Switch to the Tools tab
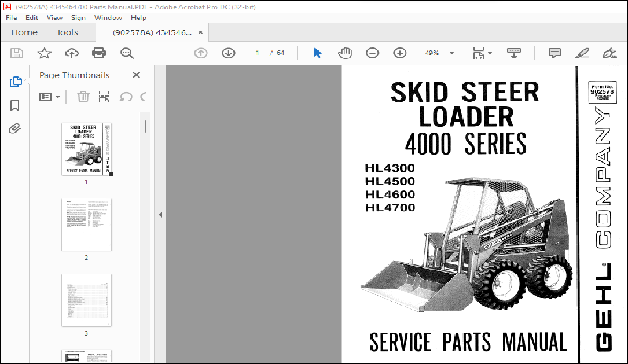The image size is (628, 364). click(67, 32)
